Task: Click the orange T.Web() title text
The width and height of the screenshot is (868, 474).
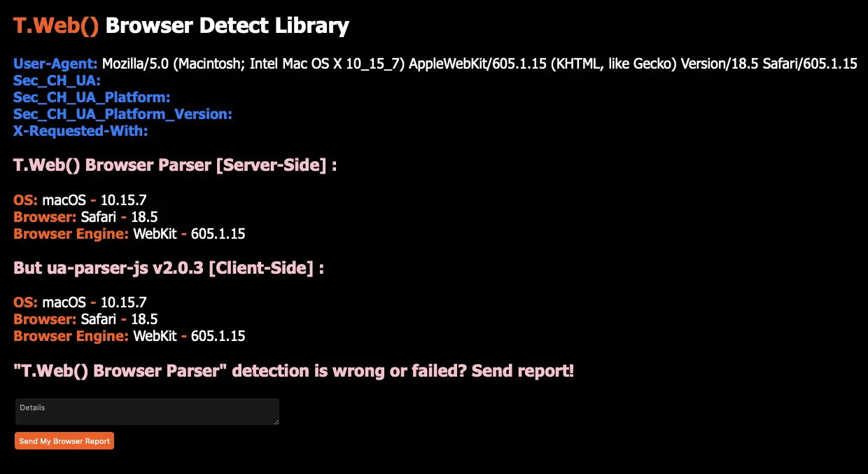Action: pyautogui.click(x=57, y=26)
